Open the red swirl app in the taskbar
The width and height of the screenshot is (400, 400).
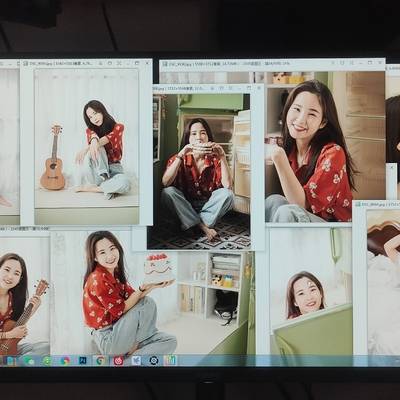pos(118,360)
